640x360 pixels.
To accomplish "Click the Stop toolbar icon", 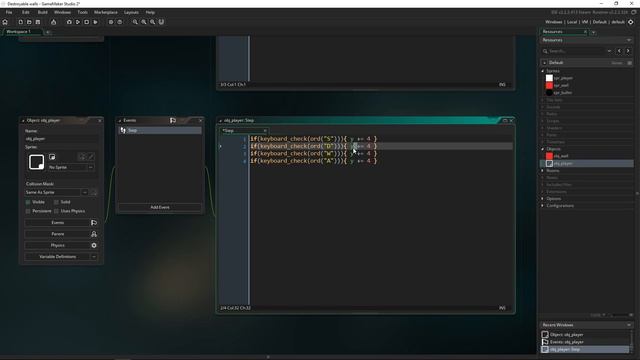I will tap(87, 22).
